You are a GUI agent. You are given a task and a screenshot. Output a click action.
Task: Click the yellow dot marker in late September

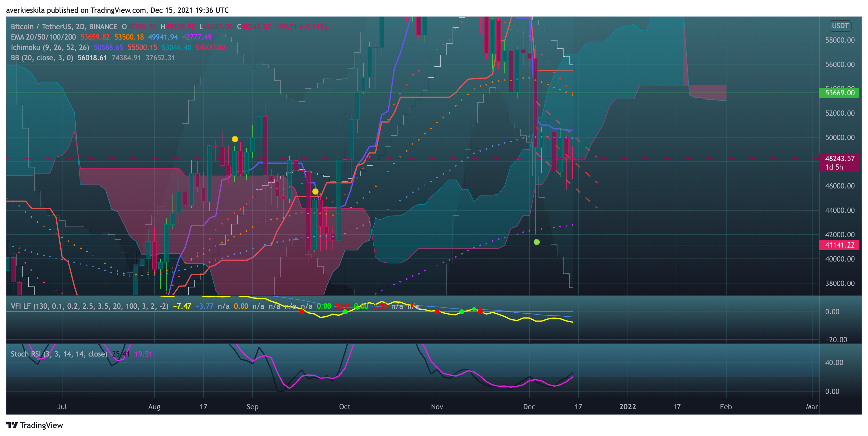pos(315,192)
